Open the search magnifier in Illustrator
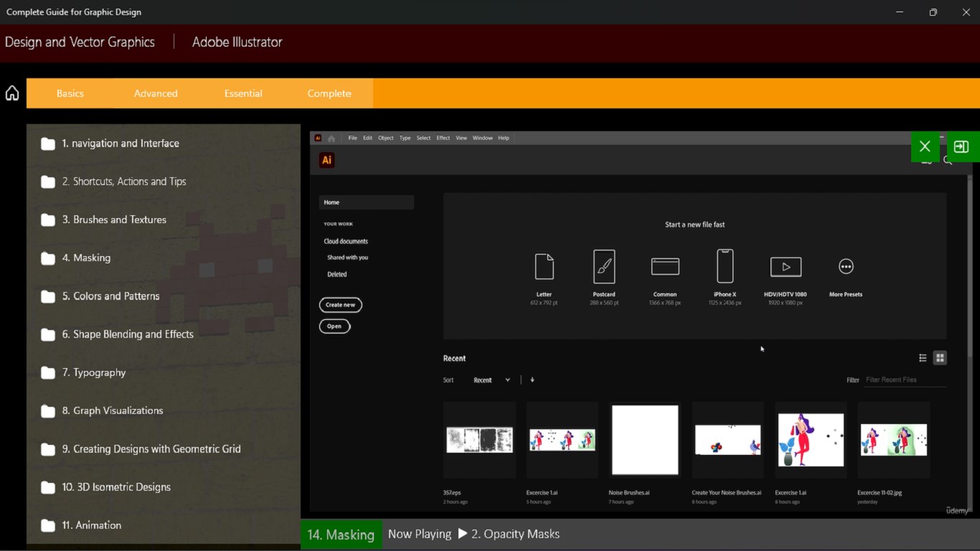This screenshot has height=551, width=980. [x=948, y=161]
